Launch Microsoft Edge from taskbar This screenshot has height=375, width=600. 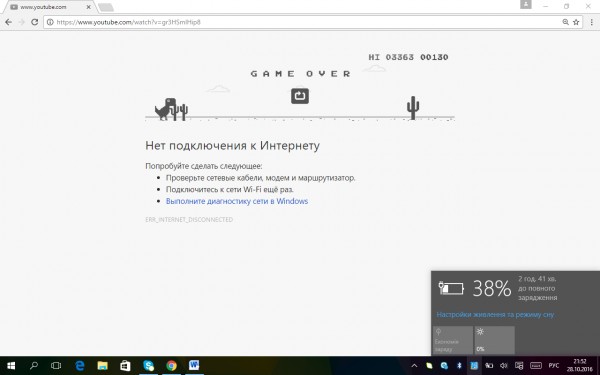pos(80,366)
